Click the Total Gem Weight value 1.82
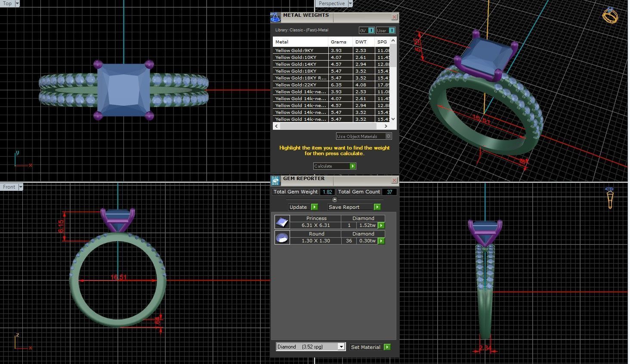 click(327, 192)
